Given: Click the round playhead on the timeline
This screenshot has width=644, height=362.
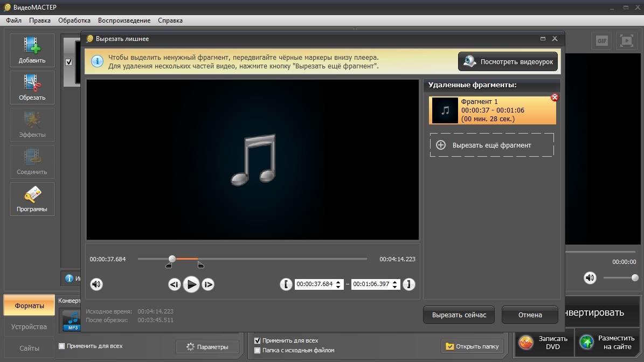Looking at the screenshot, I should point(172,259).
